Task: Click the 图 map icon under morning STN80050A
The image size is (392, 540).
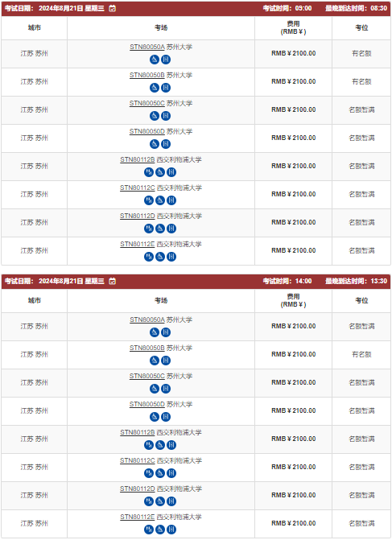Action: point(166,60)
